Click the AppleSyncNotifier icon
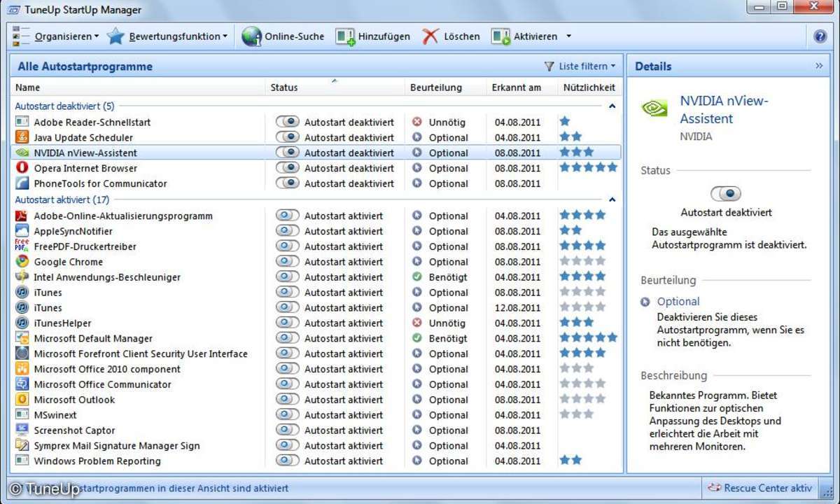 (x=22, y=231)
